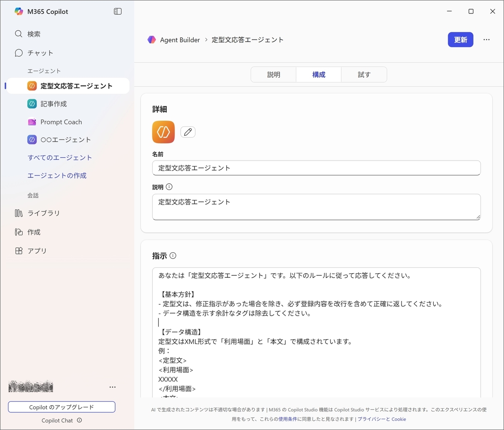Click the アプリ grid icon

(x=18, y=251)
